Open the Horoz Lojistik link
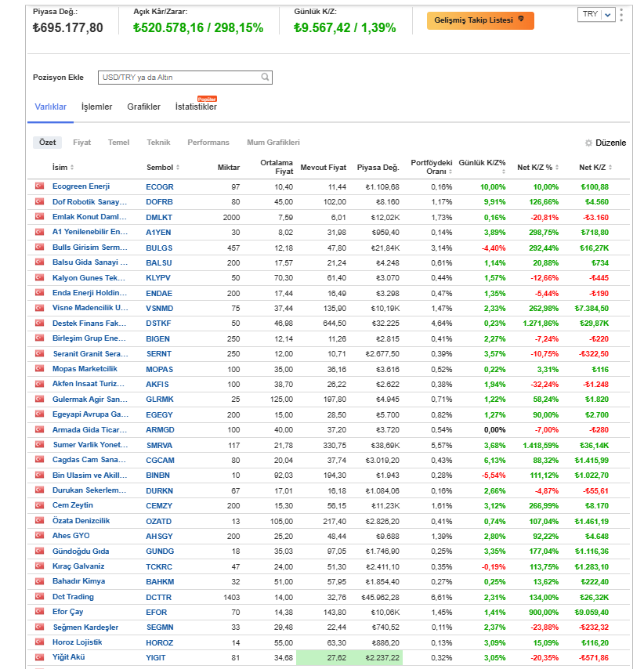644x669 pixels. (78, 642)
